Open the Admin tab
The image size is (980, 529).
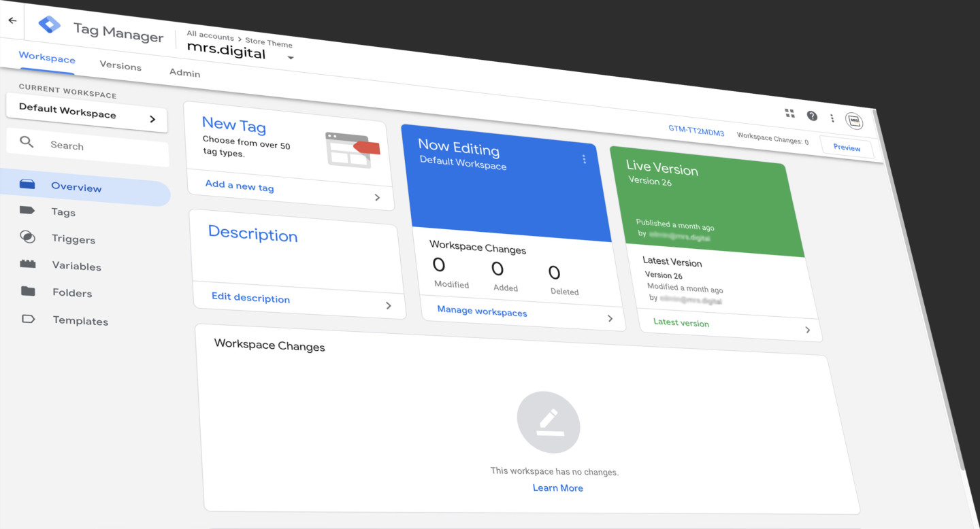click(x=184, y=73)
